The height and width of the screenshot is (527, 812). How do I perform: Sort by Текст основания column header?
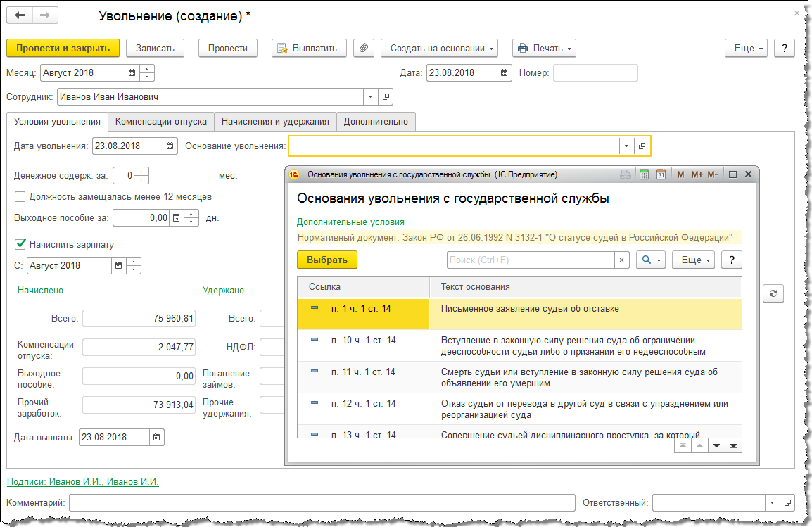coord(585,287)
